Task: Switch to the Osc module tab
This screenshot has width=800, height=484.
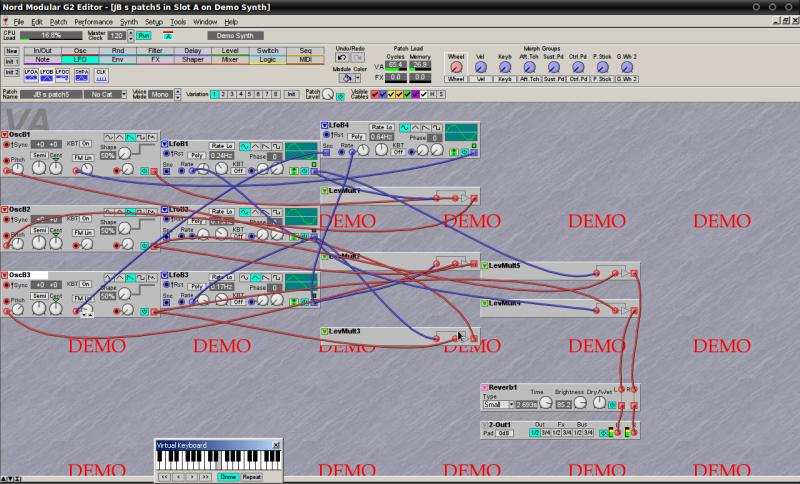Action: 80,50
